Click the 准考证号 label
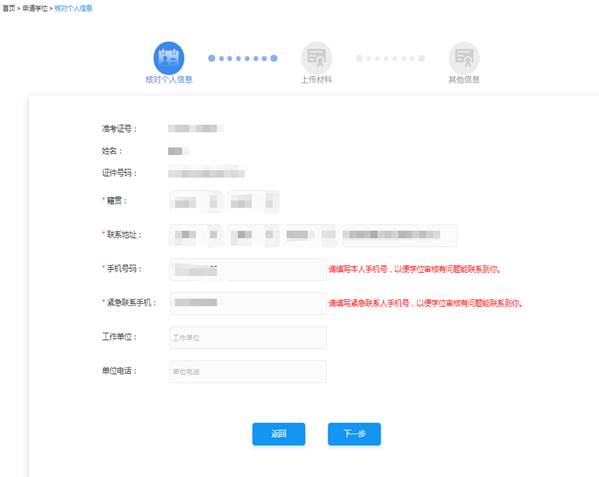 point(119,129)
